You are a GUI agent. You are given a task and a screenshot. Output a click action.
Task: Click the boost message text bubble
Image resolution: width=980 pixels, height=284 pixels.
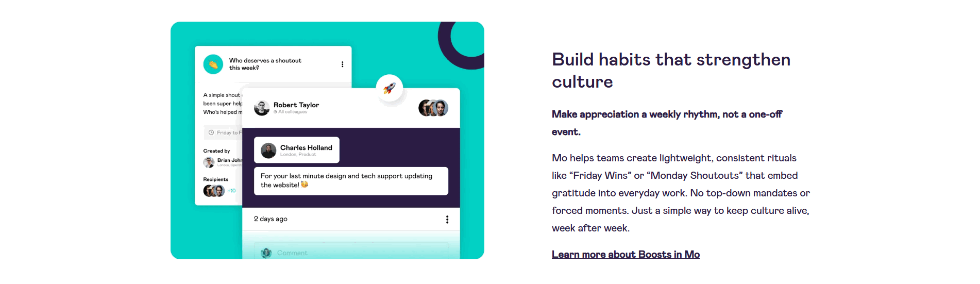351,181
